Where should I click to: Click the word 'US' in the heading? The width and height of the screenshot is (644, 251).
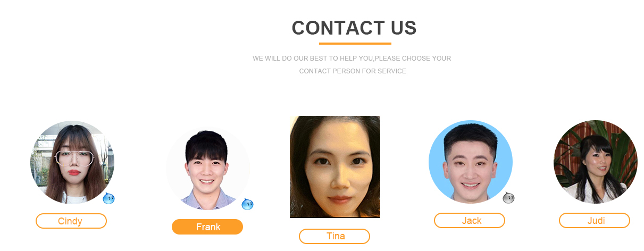(x=403, y=28)
